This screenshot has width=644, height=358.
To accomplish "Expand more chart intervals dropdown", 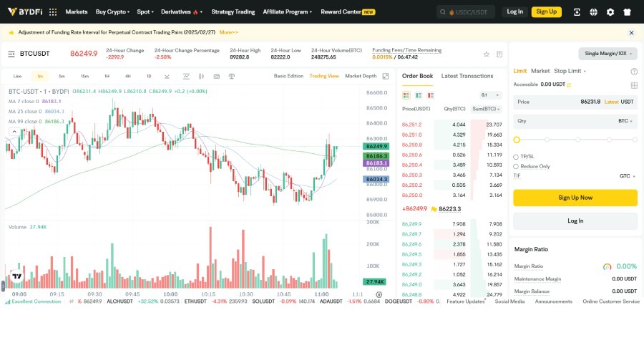I will pos(167,77).
